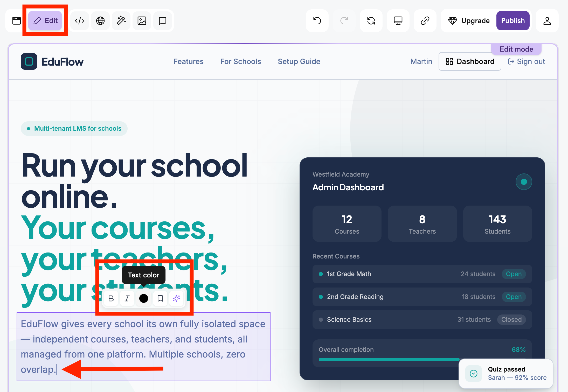Image resolution: width=568 pixels, height=392 pixels.
Task: Open the user account profile icon
Action: [x=547, y=21]
